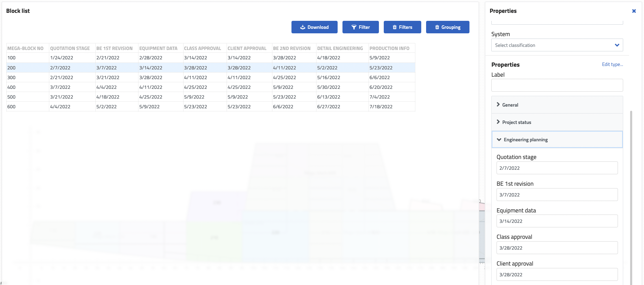Image resolution: width=644 pixels, height=285 pixels.
Task: Click the trash icon in Grouping button
Action: (437, 27)
